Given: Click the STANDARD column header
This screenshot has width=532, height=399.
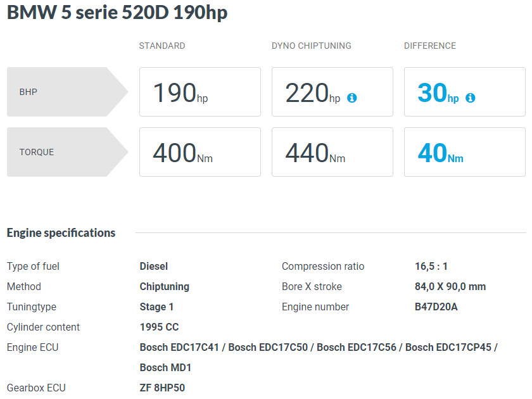Looking at the screenshot, I should coord(162,46).
